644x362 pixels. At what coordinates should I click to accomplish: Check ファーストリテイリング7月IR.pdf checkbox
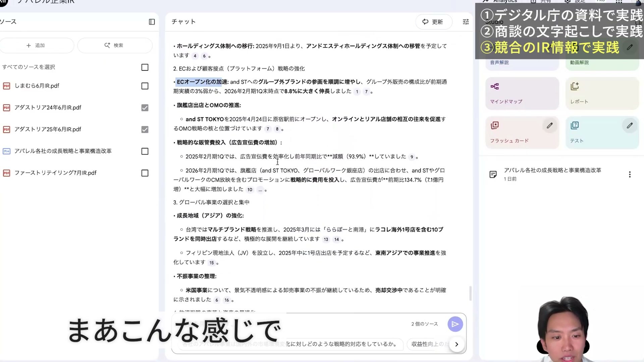point(145,173)
